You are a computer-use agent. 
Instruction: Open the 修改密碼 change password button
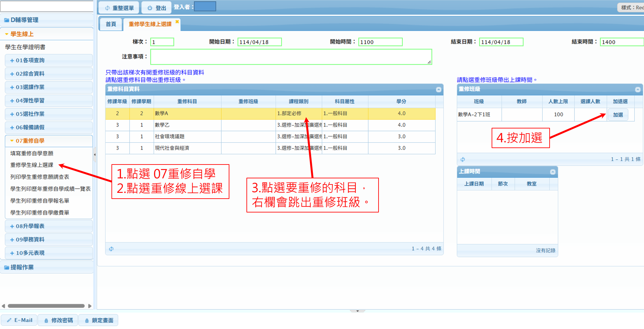point(58,320)
